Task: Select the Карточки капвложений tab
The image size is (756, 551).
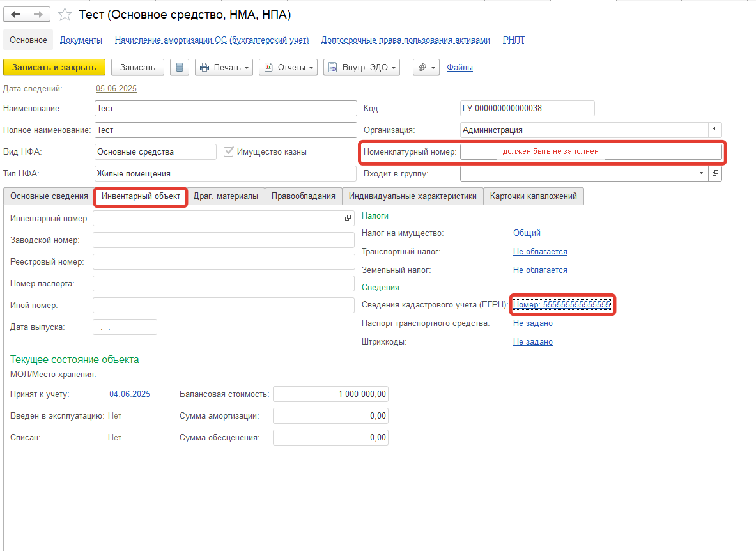Action: [533, 196]
